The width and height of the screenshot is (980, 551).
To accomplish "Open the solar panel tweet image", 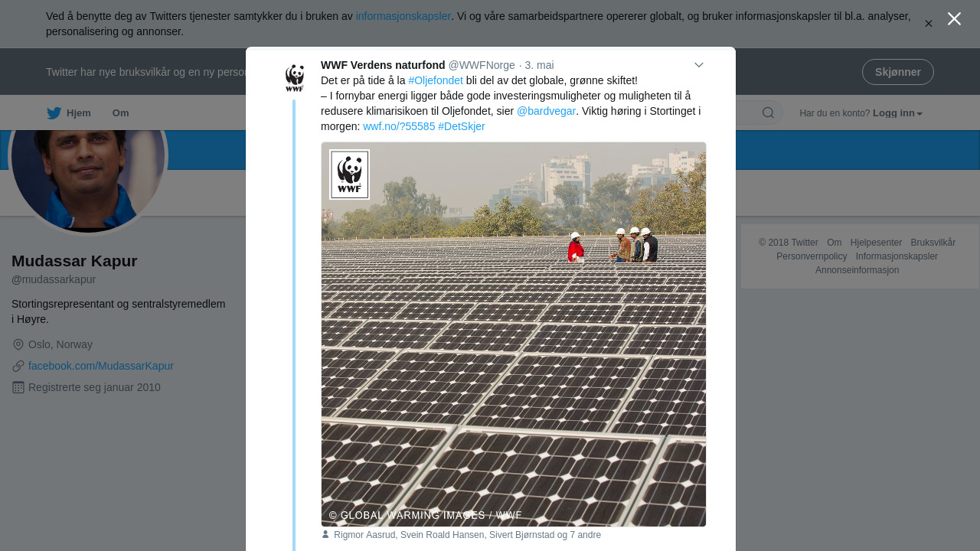I will (514, 334).
